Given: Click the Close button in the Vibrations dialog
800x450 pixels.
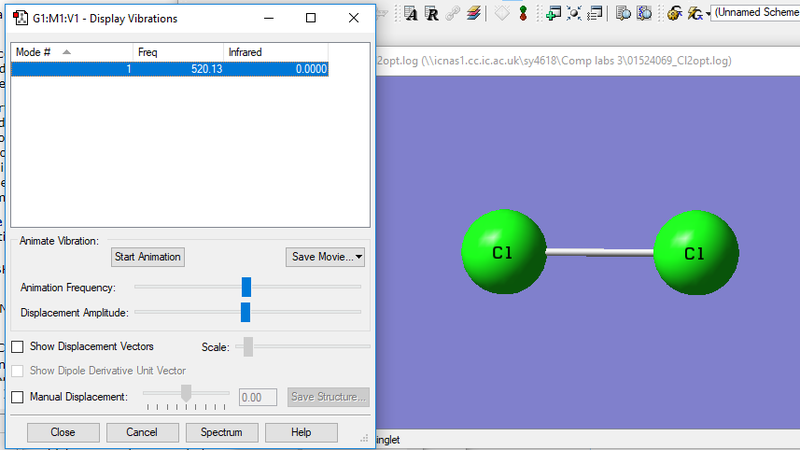Looking at the screenshot, I should click(63, 432).
